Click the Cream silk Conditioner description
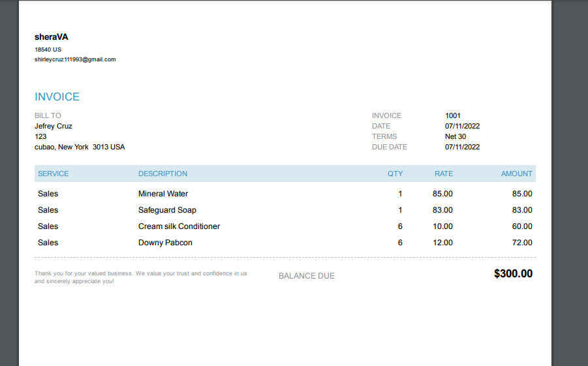 click(x=179, y=226)
